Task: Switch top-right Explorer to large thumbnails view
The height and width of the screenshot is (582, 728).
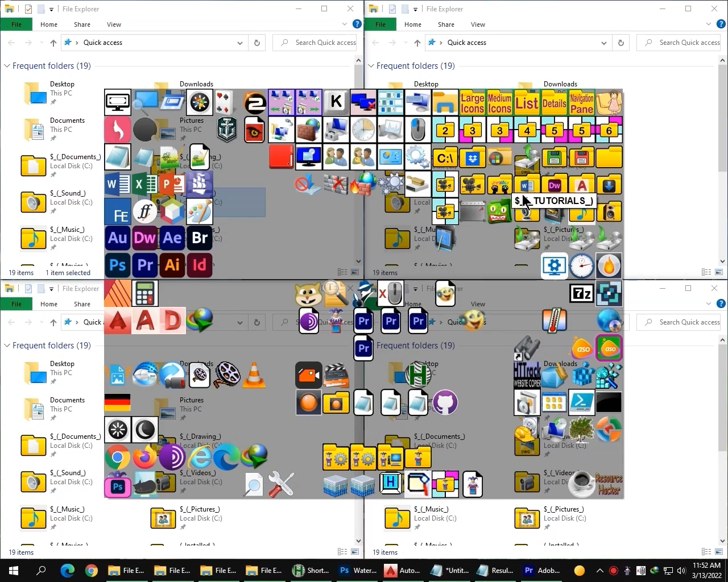Action: coord(719,273)
